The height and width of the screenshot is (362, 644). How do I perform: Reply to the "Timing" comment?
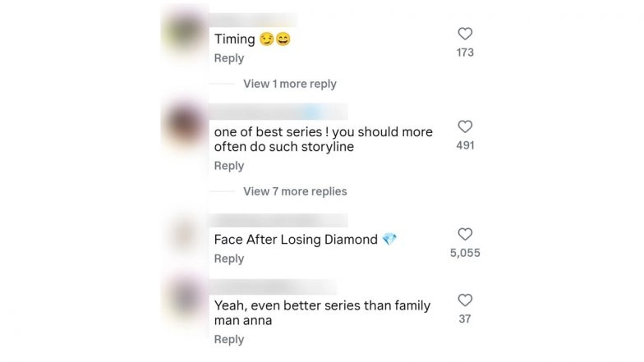click(229, 58)
